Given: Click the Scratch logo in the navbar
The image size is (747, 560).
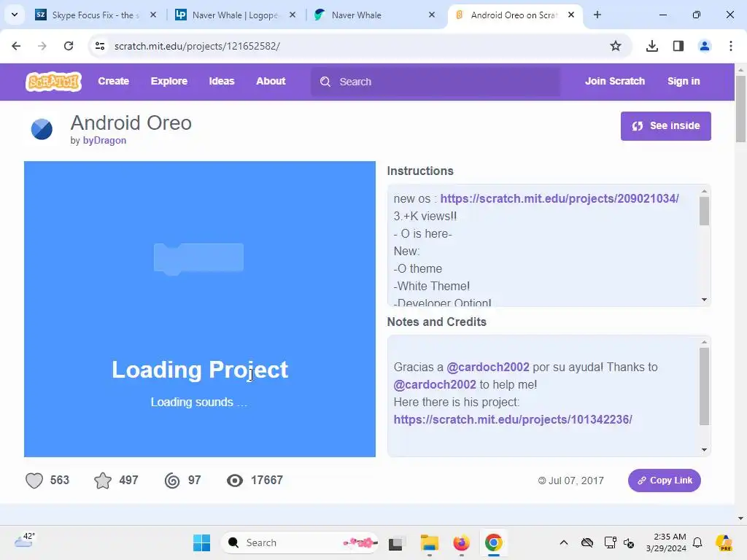Looking at the screenshot, I should tap(53, 82).
